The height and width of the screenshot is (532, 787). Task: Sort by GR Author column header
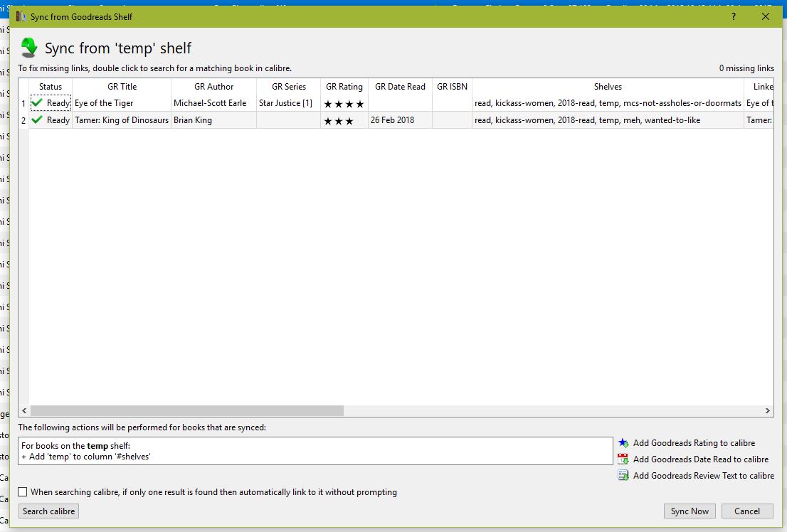pyautogui.click(x=213, y=86)
